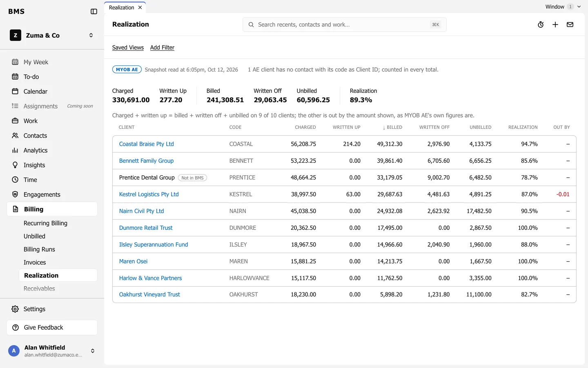Image resolution: width=588 pixels, height=368 pixels.
Task: Sort by the Billed column header
Action: 392,127
